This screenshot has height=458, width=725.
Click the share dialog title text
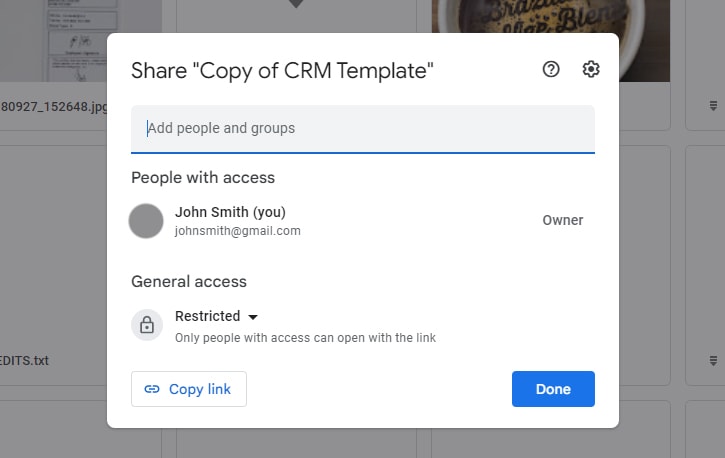[283, 71]
